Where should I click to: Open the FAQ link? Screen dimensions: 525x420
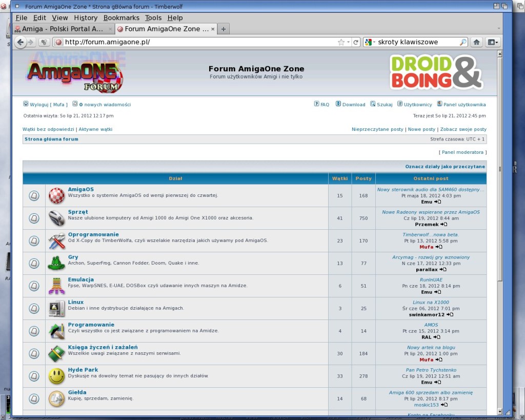(325, 105)
